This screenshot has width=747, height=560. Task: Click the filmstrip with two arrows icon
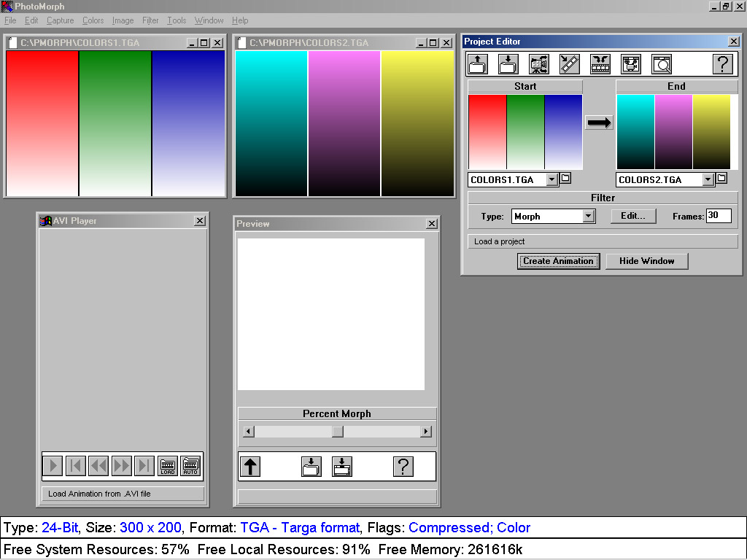click(x=600, y=64)
